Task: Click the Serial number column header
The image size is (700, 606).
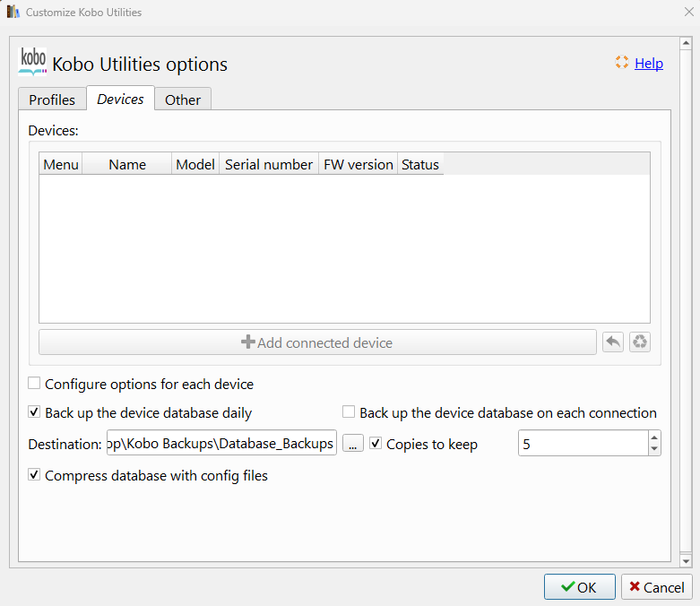Action: [269, 164]
